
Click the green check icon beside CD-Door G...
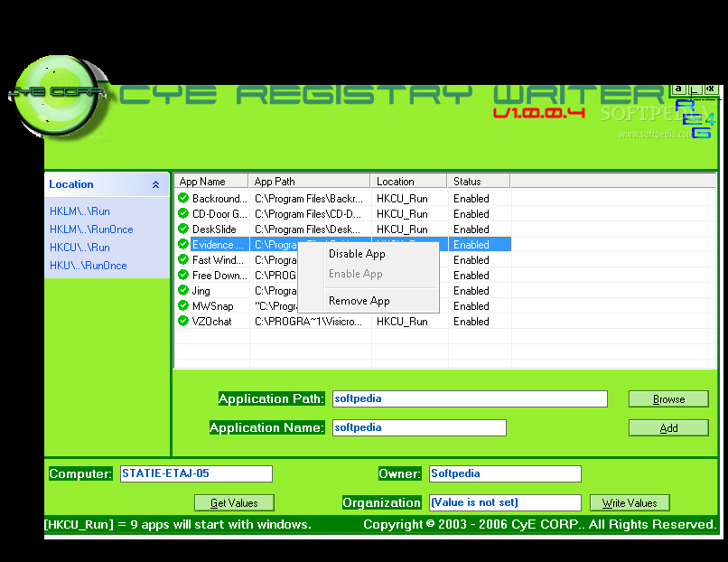coord(183,213)
